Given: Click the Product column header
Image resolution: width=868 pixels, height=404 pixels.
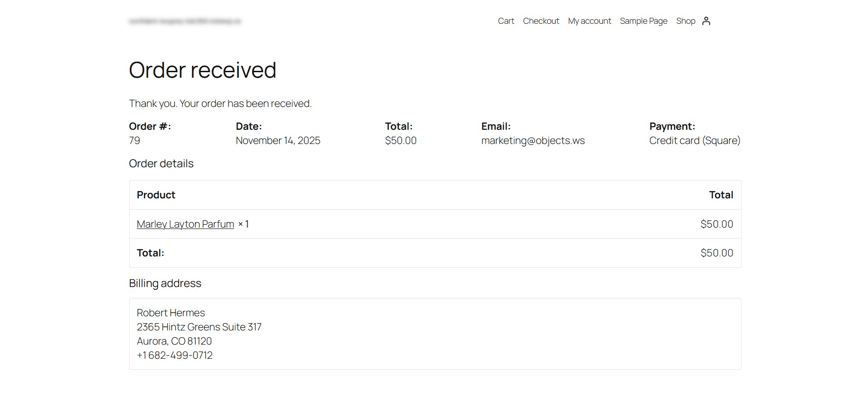Looking at the screenshot, I should [156, 195].
